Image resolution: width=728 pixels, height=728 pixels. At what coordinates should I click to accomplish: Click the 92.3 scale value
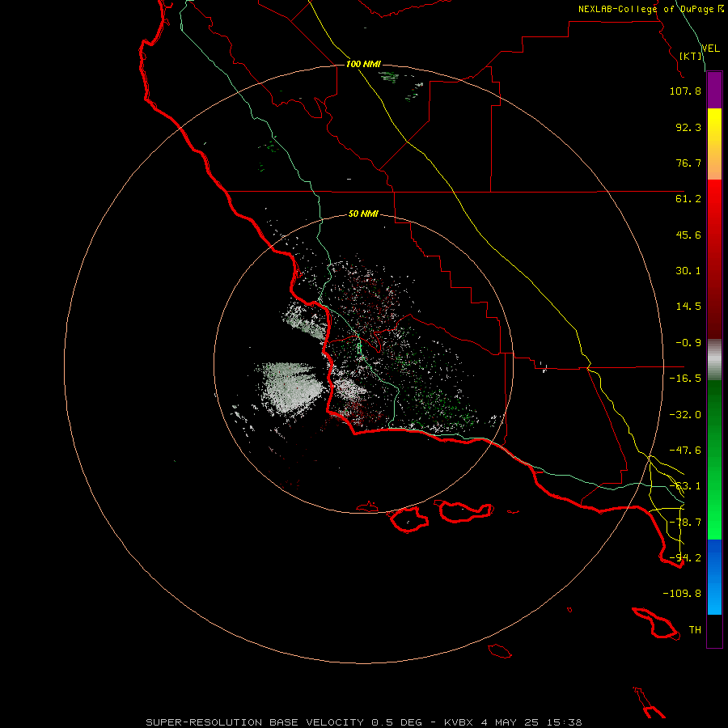click(688, 127)
